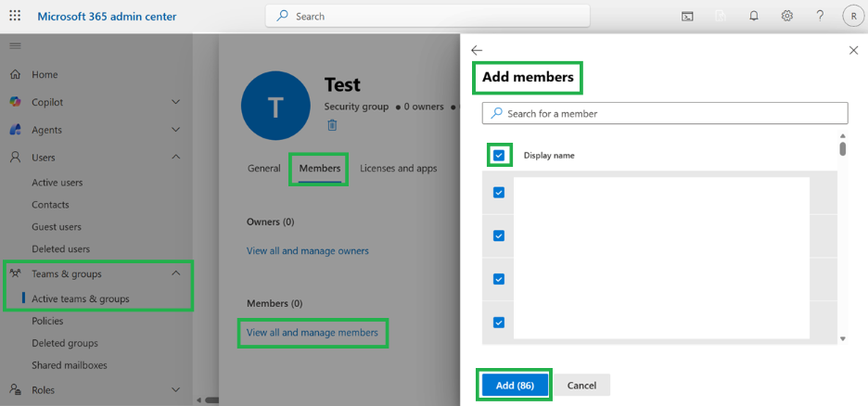Screen dimensions: 868x406
Task: Click the magnifier icon in member search
Action: pos(496,113)
